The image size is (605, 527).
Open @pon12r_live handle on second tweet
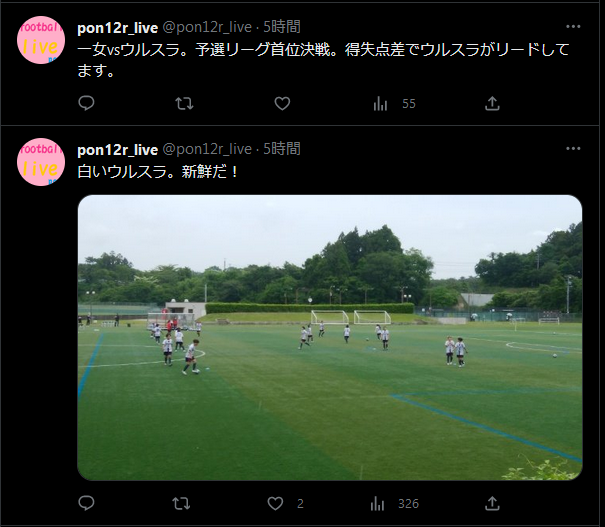tap(207, 149)
